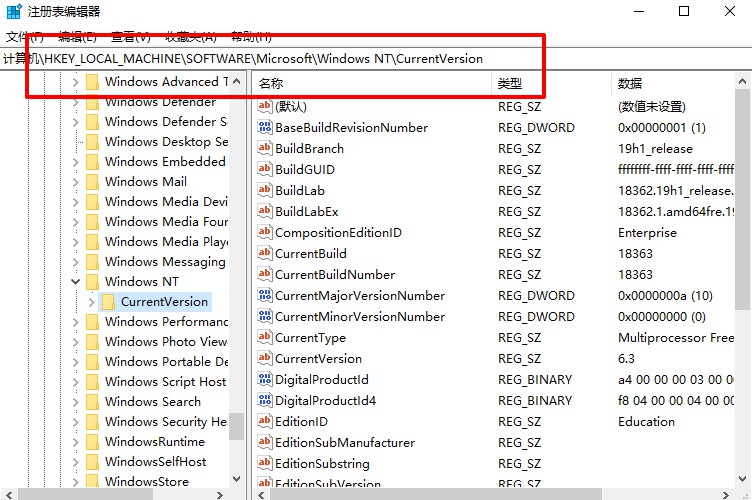Collapse the Windows NT tree node
The width and height of the screenshot is (752, 500).
[x=75, y=281]
